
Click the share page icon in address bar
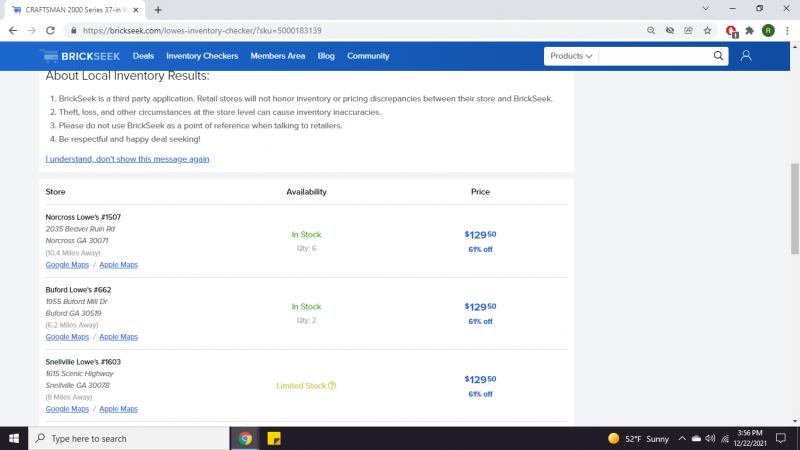point(688,31)
